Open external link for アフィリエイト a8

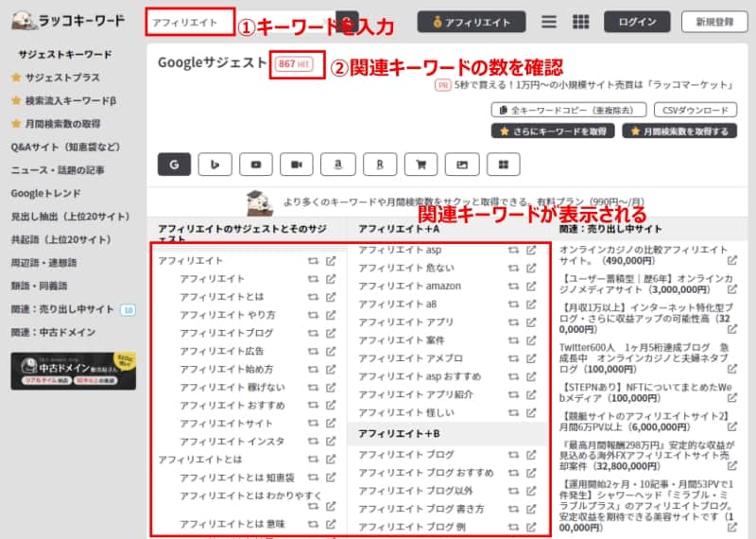pyautogui.click(x=531, y=304)
